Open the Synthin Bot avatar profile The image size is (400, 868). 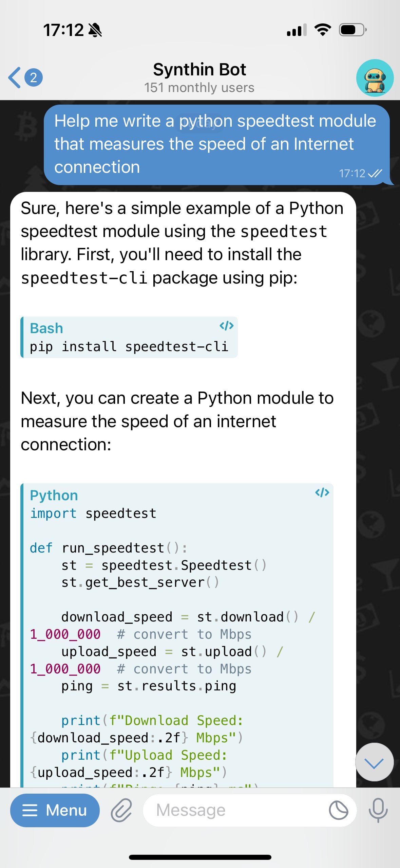click(375, 78)
